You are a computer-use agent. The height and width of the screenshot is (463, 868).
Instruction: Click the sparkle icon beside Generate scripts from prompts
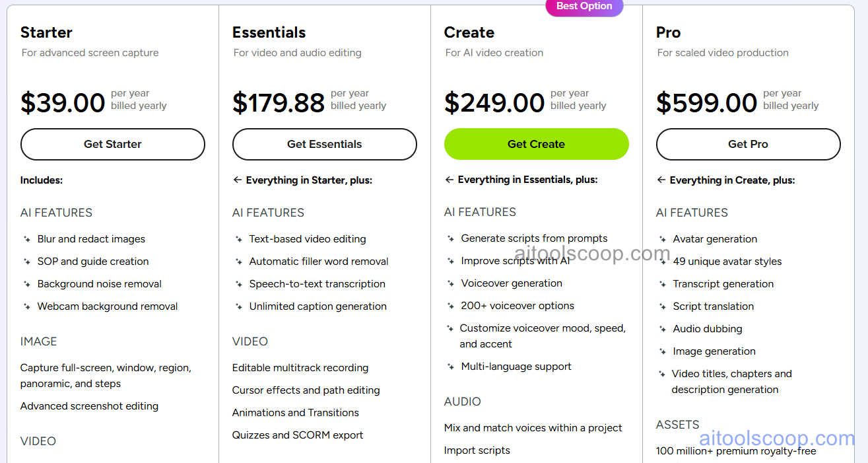click(x=451, y=238)
